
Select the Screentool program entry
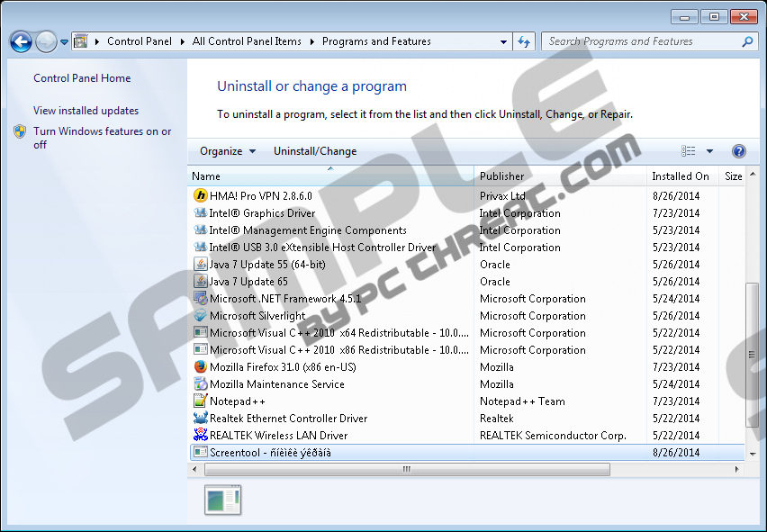[x=270, y=453]
